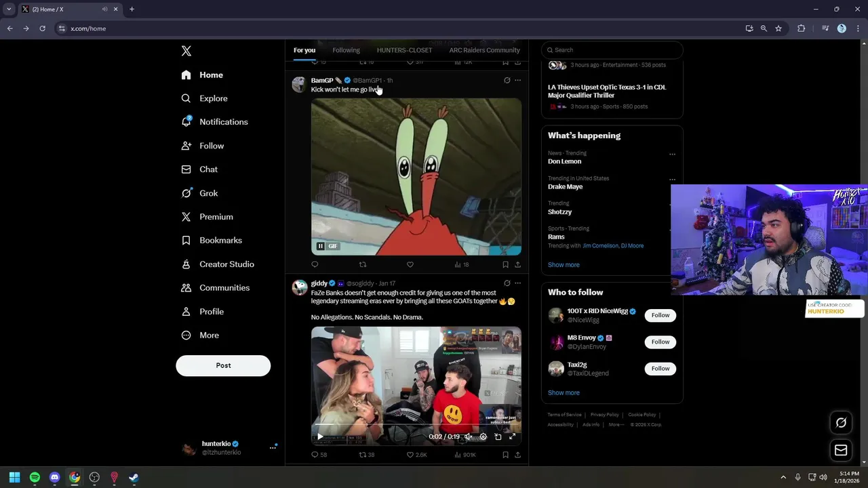Open Spotify from the taskbar
This screenshot has height=488, width=868.
(x=35, y=478)
